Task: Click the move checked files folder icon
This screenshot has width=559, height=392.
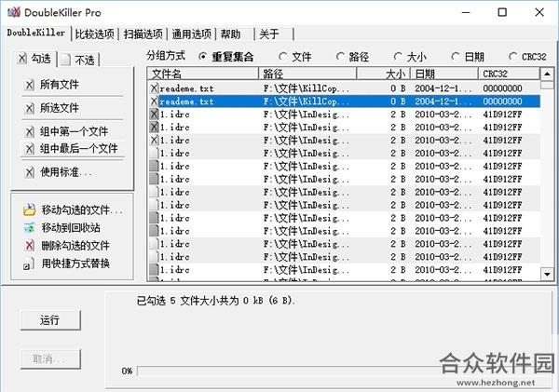Action: (x=30, y=210)
